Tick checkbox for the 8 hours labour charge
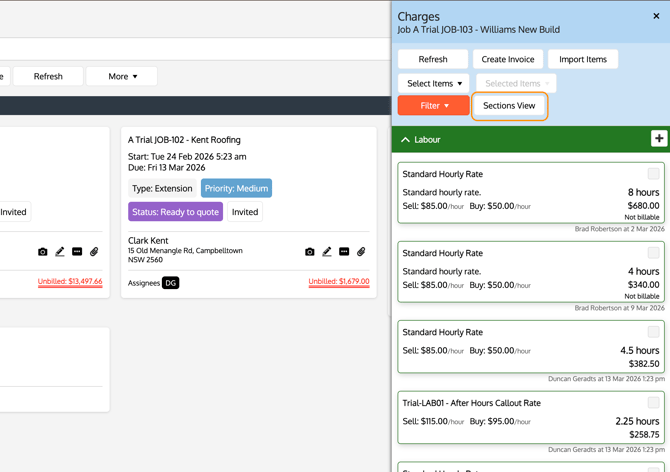 pos(653,174)
